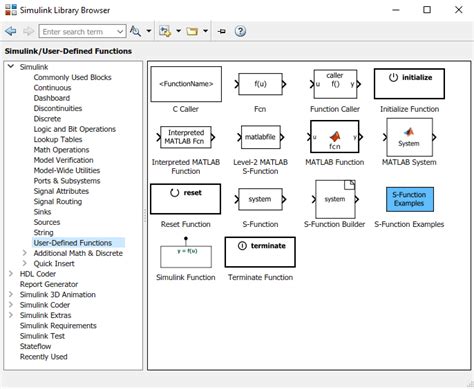Go back with the blue left arrow
This screenshot has width=474, height=389.
tap(11, 31)
